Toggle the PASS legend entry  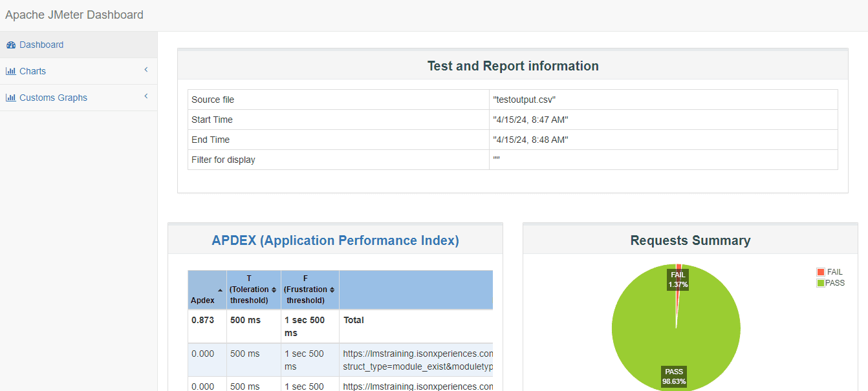(835, 283)
